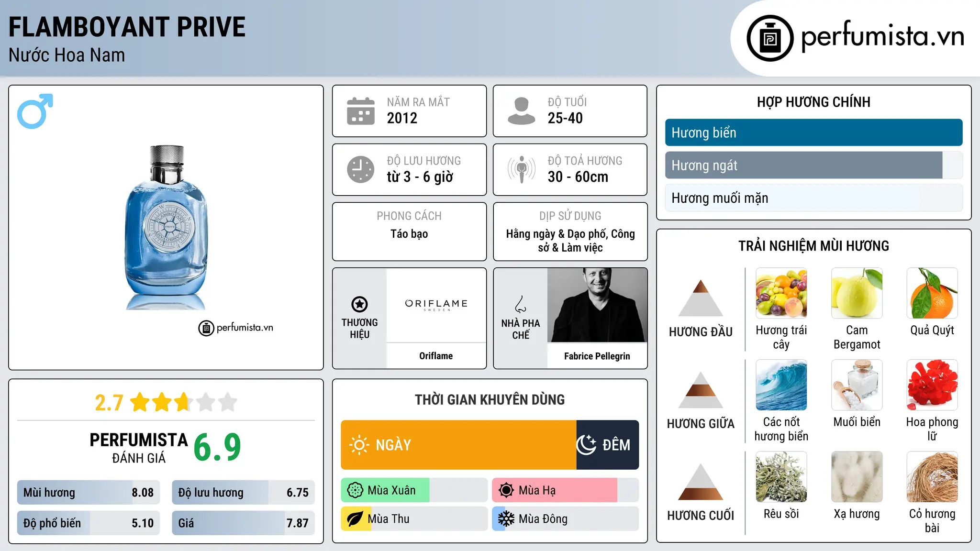Select the Hương muối mặn accord bar
This screenshot has height=551, width=980.
pyautogui.click(x=813, y=198)
